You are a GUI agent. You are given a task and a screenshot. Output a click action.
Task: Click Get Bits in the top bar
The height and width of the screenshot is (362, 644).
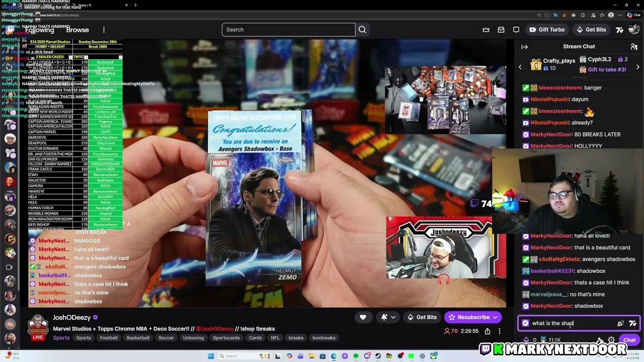tap(591, 30)
